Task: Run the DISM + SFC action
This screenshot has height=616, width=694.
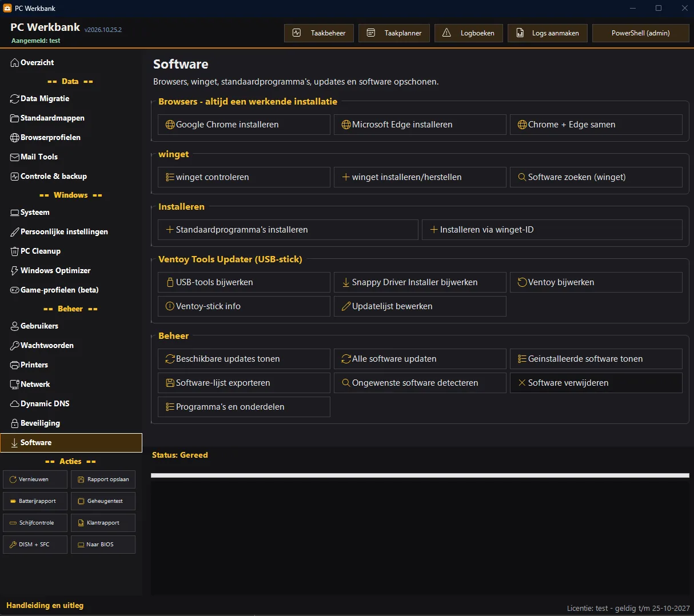Action: pyautogui.click(x=35, y=545)
